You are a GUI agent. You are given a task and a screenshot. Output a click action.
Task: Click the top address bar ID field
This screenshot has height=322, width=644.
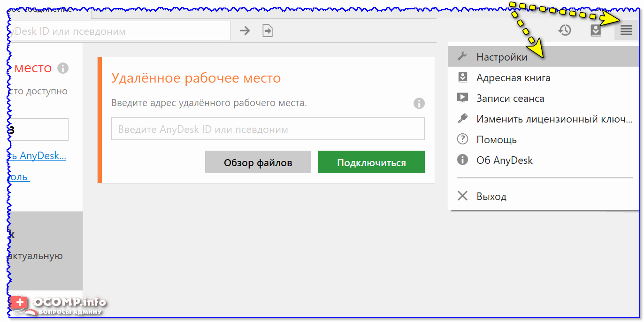click(x=117, y=31)
